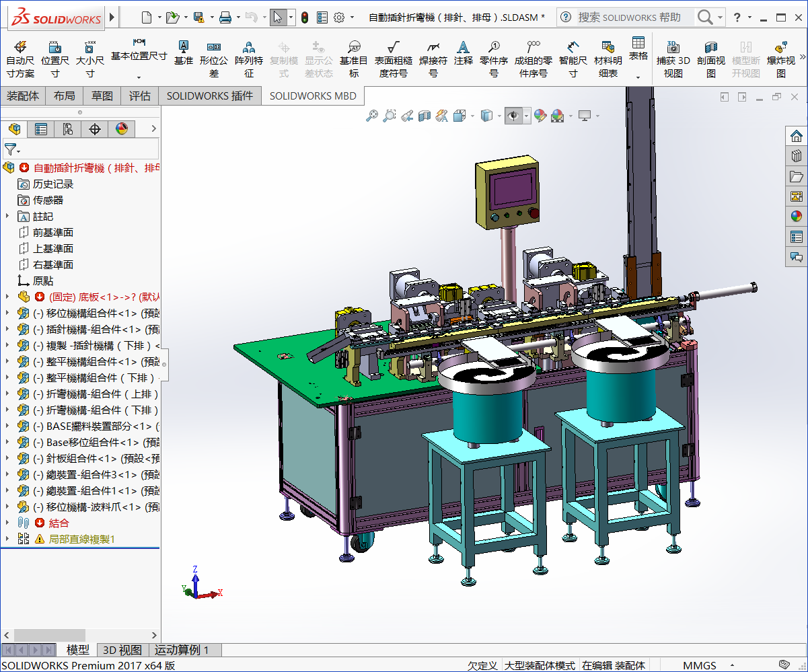Viewport: 808px width, 672px height.
Task: Switch to the ConfigurationManager tab in left panel
Action: 68,128
